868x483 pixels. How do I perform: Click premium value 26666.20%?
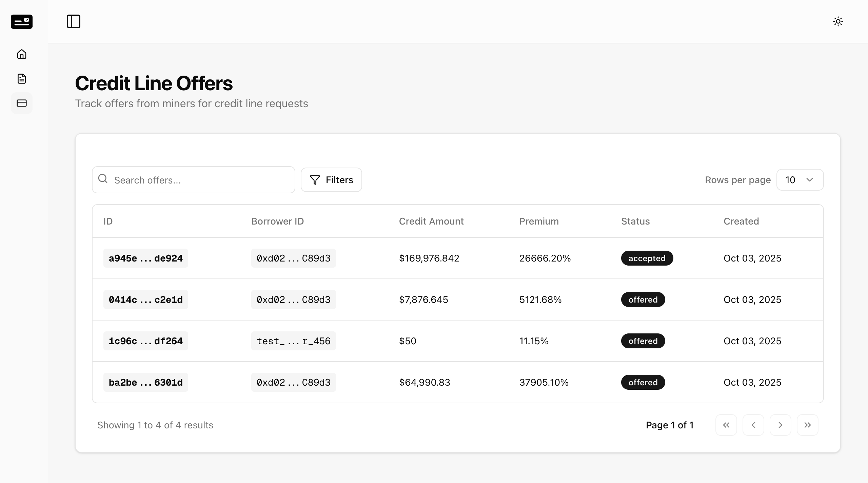(x=545, y=258)
